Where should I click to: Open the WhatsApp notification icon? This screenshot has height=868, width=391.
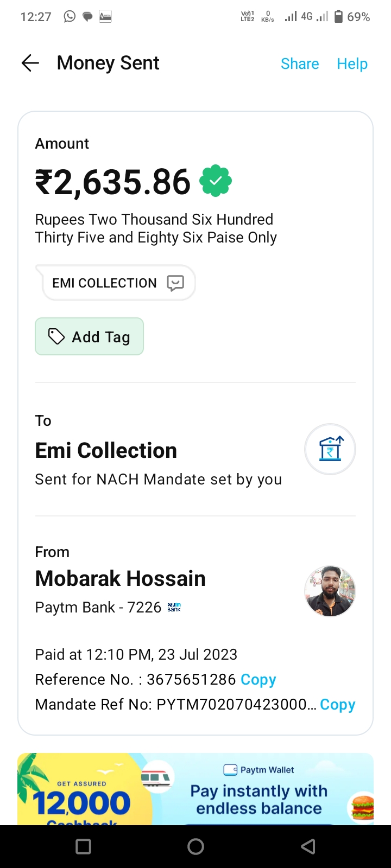70,16
